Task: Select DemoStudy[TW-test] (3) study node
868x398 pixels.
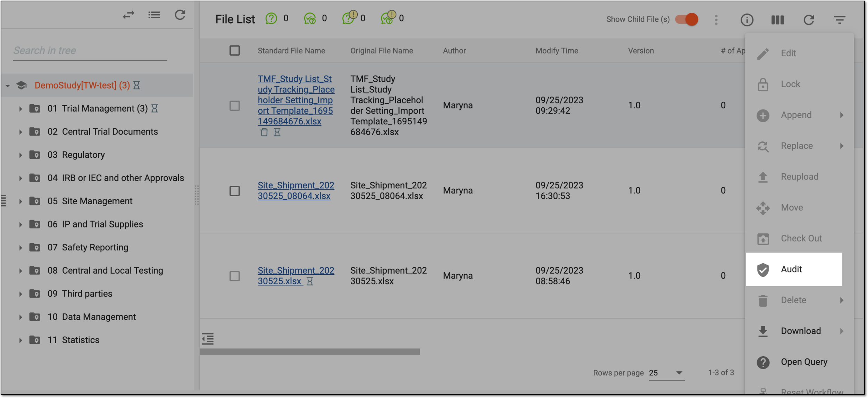Action: [82, 85]
